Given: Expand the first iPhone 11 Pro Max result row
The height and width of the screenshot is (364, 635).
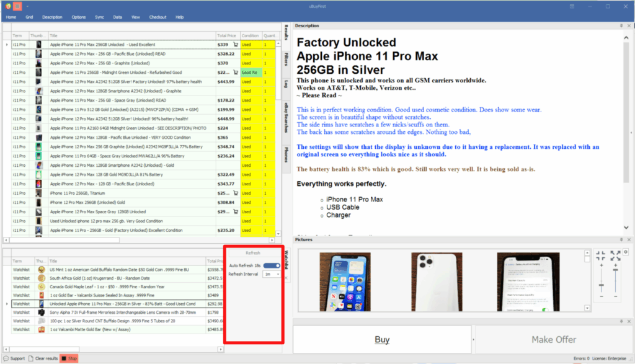Looking at the screenshot, I should point(7,45).
